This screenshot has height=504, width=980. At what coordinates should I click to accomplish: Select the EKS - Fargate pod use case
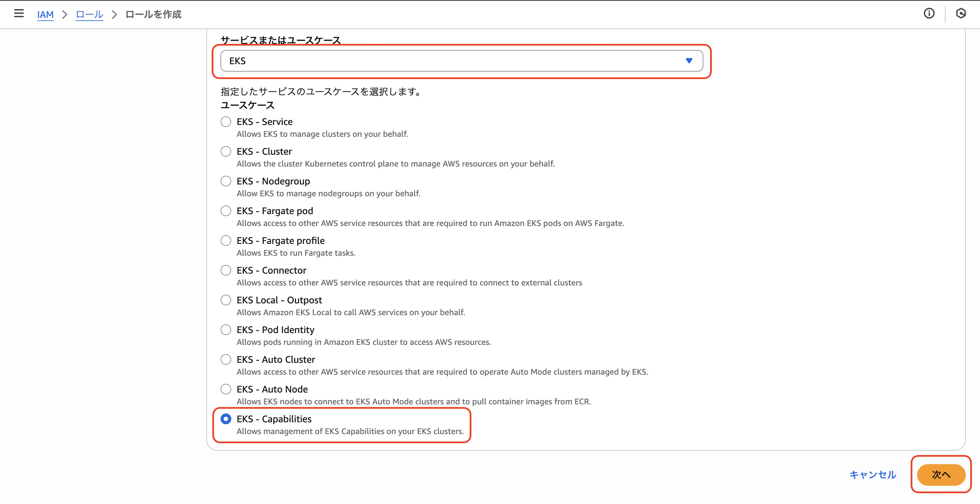(x=226, y=210)
